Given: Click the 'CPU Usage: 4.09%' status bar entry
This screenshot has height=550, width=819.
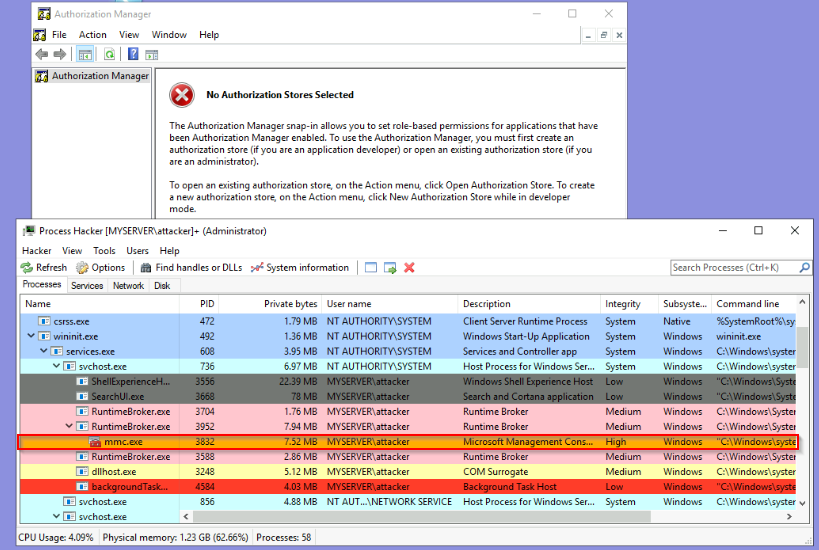Looking at the screenshot, I should (x=56, y=537).
